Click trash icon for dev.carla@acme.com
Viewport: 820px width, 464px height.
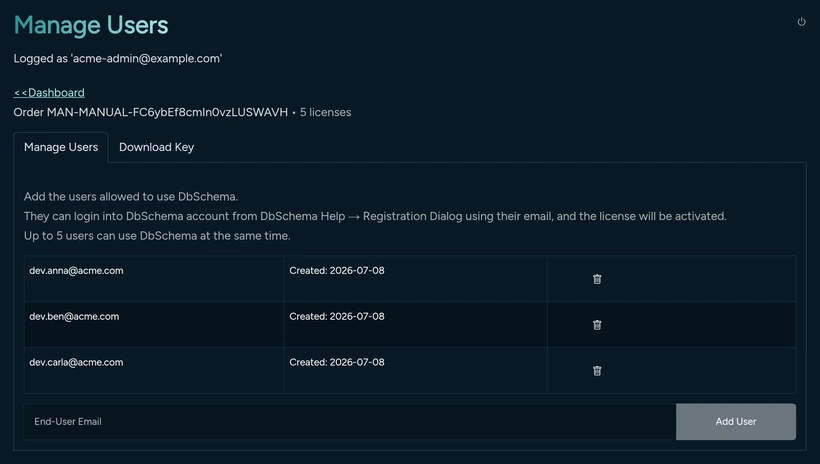coord(597,371)
